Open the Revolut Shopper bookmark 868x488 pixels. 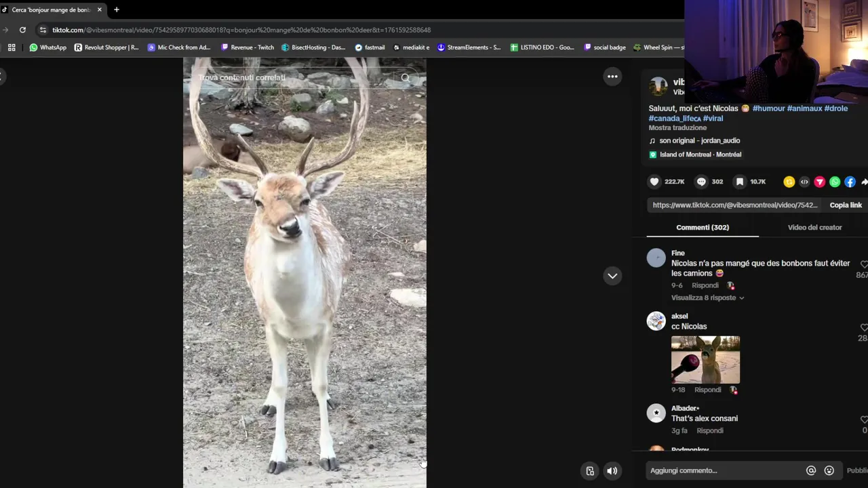tap(106, 47)
